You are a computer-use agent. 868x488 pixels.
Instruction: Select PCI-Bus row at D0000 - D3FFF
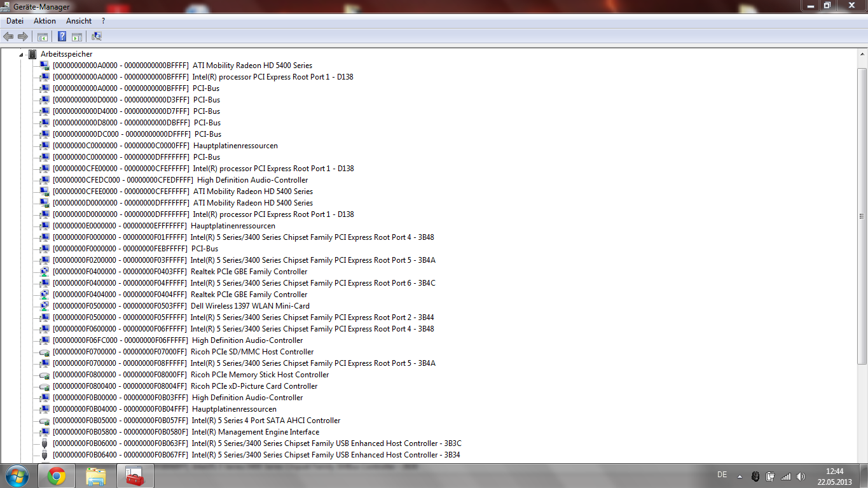tap(136, 100)
